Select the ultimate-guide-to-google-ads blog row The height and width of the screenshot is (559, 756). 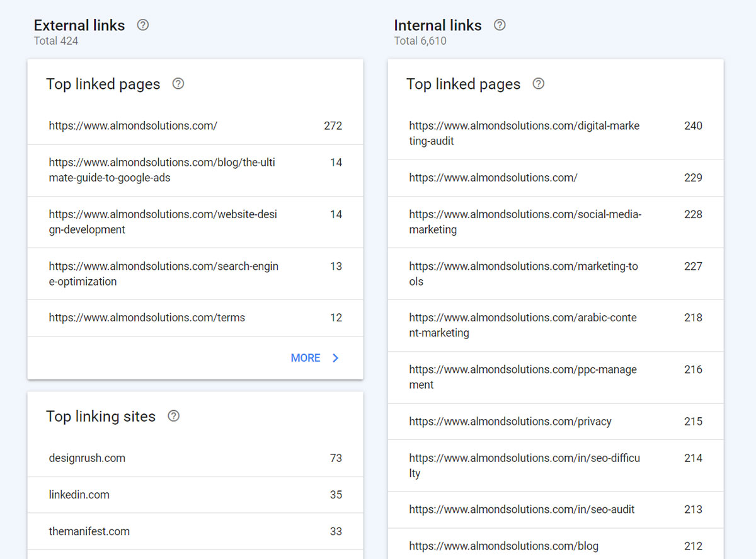point(195,170)
